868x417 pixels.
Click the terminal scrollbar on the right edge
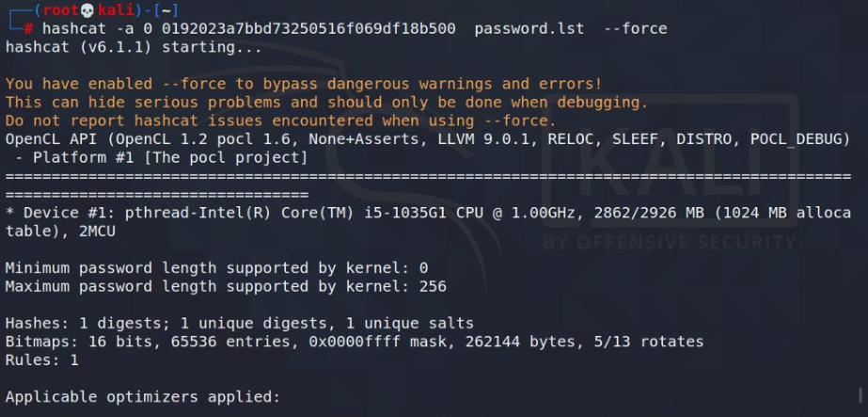pyautogui.click(x=860, y=394)
